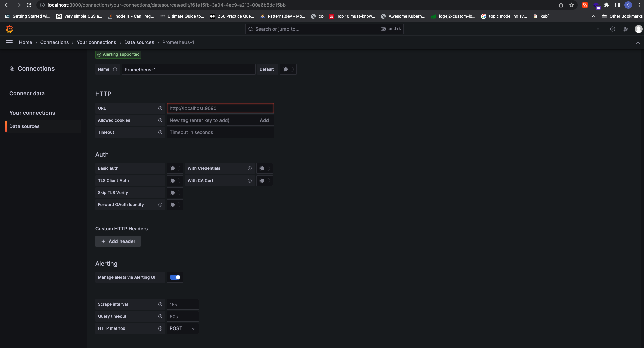Open browser extensions puzzle icon
This screenshot has height=348, width=644.
[x=607, y=5]
